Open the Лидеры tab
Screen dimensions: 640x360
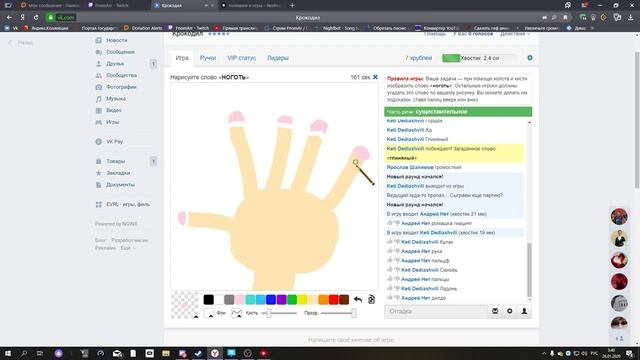coord(278,58)
